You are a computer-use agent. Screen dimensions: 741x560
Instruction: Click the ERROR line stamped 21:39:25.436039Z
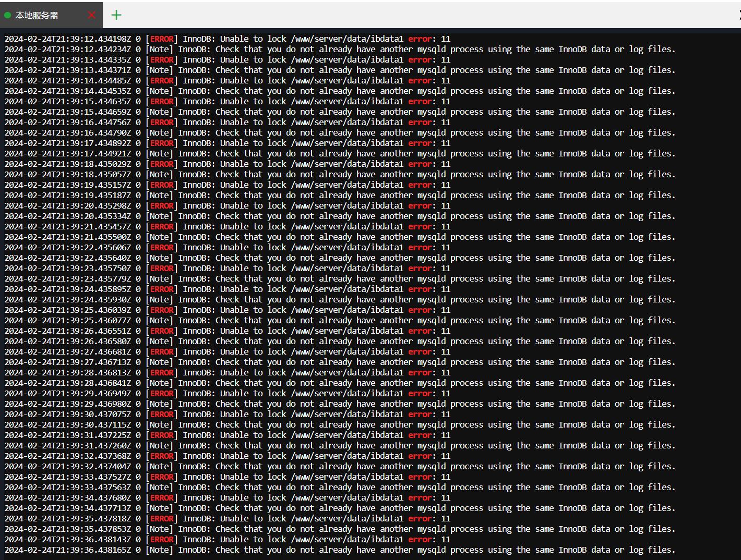(x=228, y=310)
